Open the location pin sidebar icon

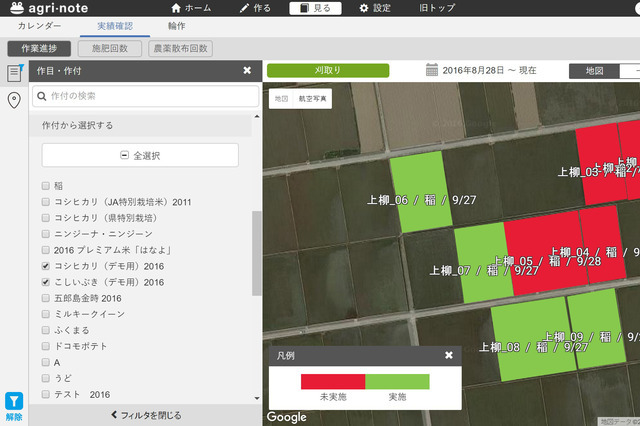tap(14, 100)
